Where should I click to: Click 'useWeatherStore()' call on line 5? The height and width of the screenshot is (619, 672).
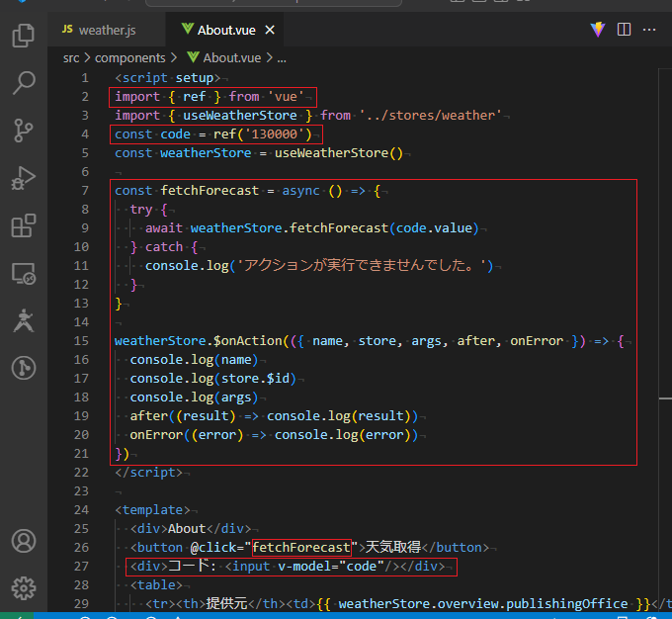point(339,153)
